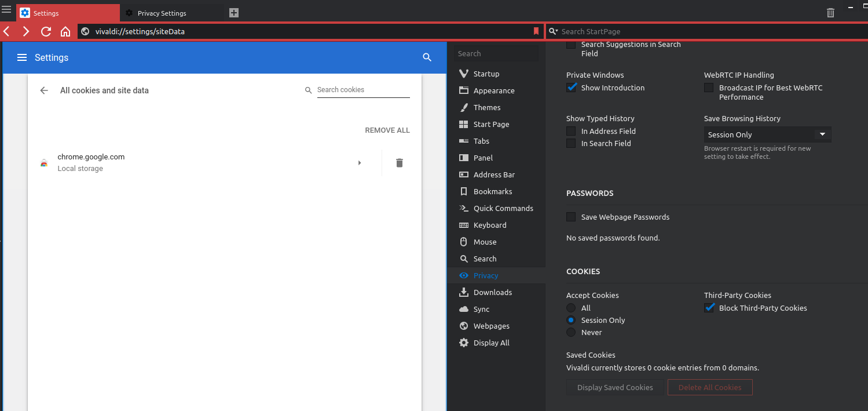Select Session Only for Accept Cookies
Screen dimensions: 868x411
[571, 320]
